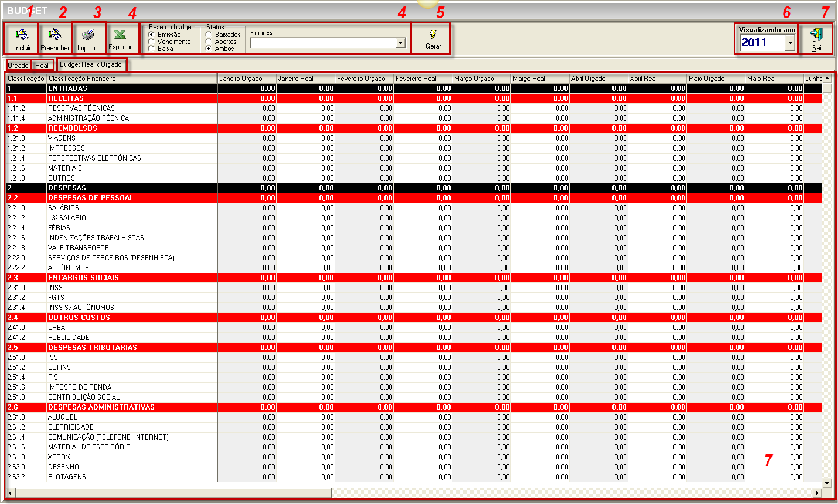Image resolution: width=838 pixels, height=504 pixels.
Task: Select the FGTS row
Action: pyautogui.click(x=414, y=298)
